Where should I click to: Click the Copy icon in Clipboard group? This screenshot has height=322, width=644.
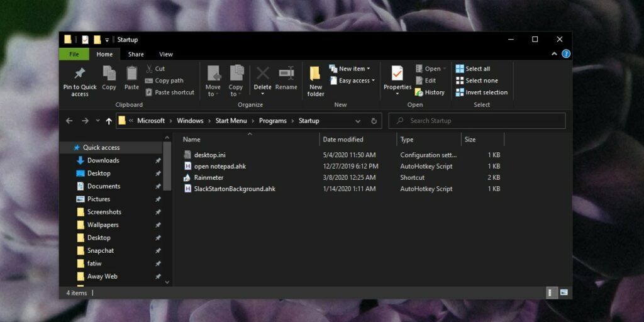tap(109, 74)
